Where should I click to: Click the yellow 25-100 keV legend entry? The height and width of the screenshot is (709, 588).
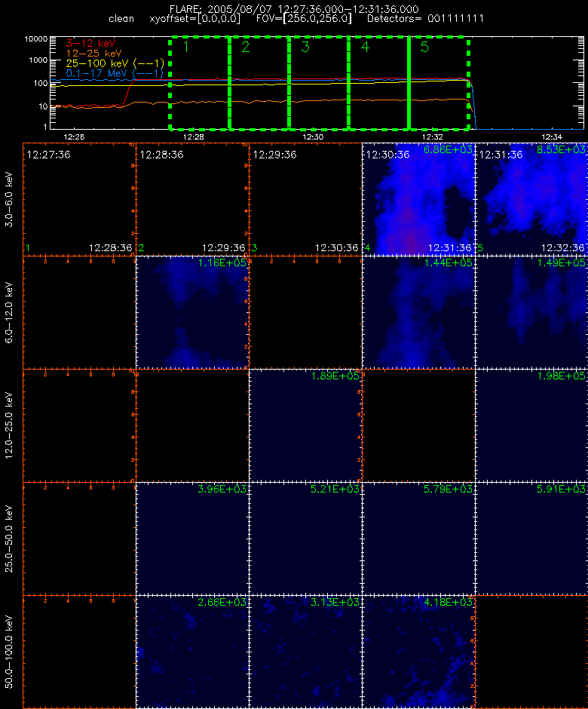(x=115, y=63)
